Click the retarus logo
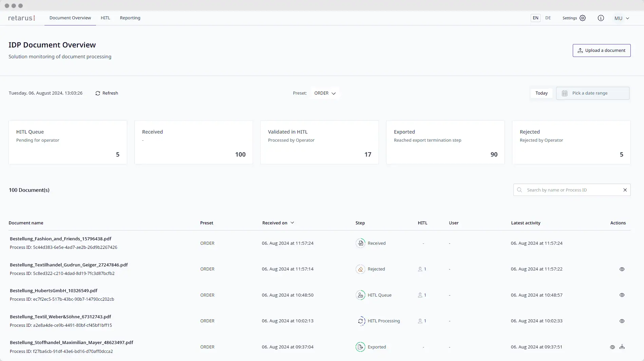644x361 pixels. pyautogui.click(x=22, y=18)
